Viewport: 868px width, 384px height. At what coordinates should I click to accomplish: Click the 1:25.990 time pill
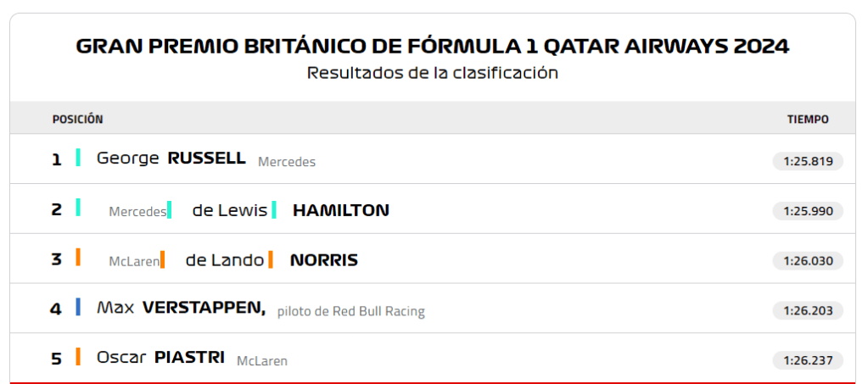[807, 211]
